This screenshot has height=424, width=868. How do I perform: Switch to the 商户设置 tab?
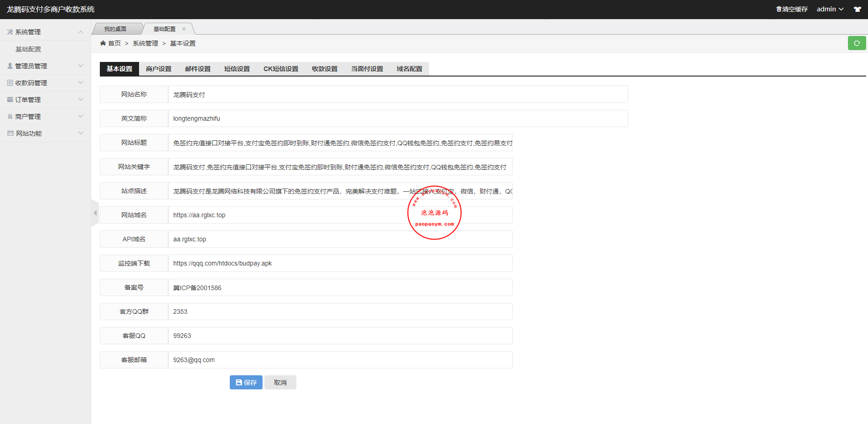(x=159, y=69)
